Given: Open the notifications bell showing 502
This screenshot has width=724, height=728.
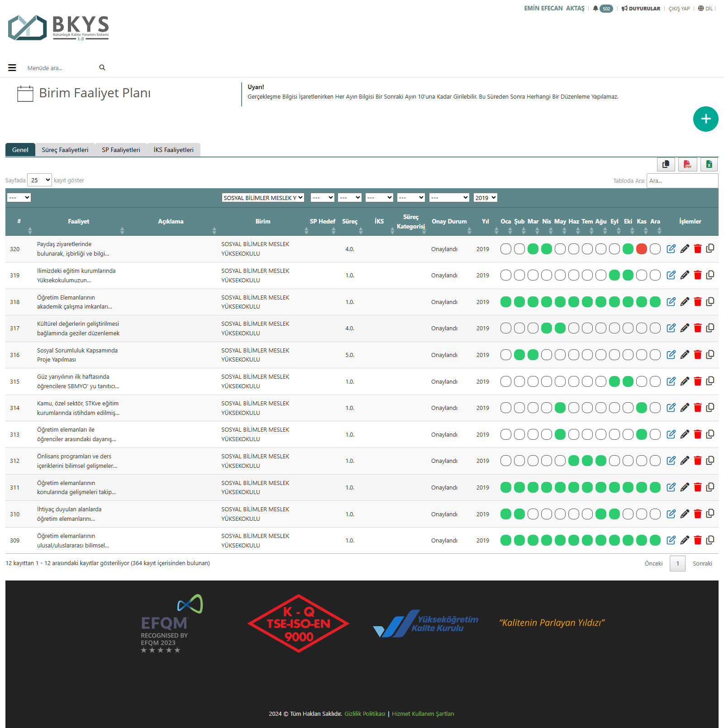Looking at the screenshot, I should pos(602,9).
